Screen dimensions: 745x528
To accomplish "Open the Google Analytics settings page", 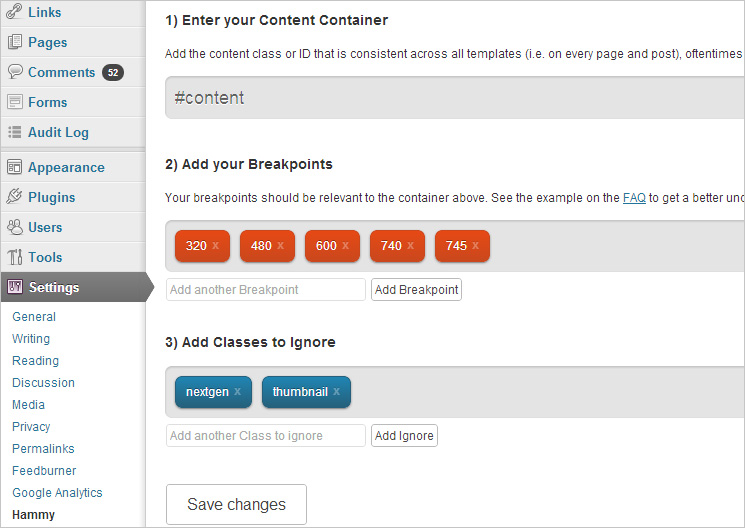I will (x=57, y=493).
